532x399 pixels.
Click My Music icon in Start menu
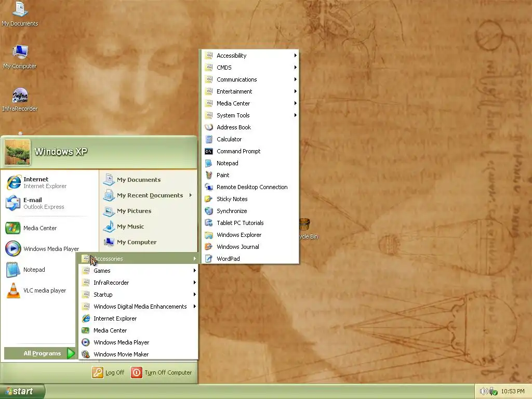coord(109,227)
